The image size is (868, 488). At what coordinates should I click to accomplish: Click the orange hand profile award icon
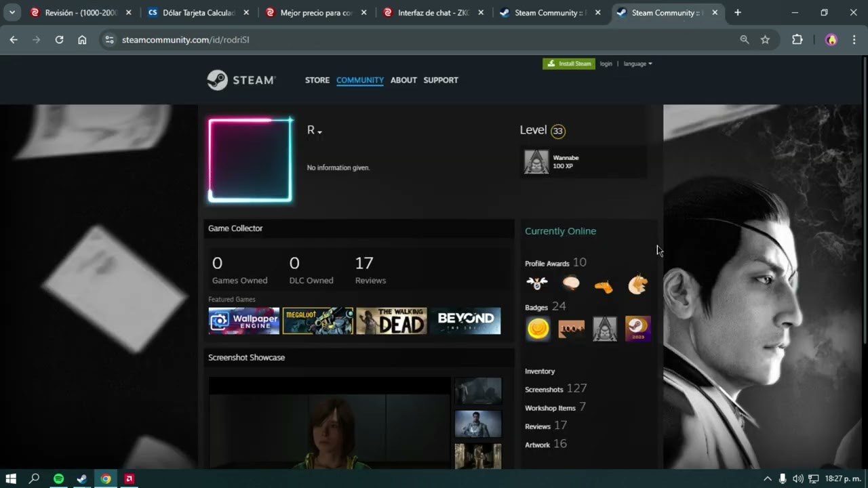pyautogui.click(x=604, y=285)
